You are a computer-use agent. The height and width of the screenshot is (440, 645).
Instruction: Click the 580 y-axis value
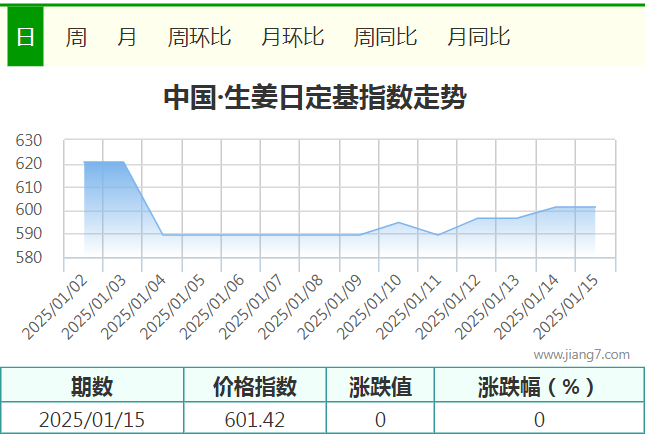coord(29,258)
